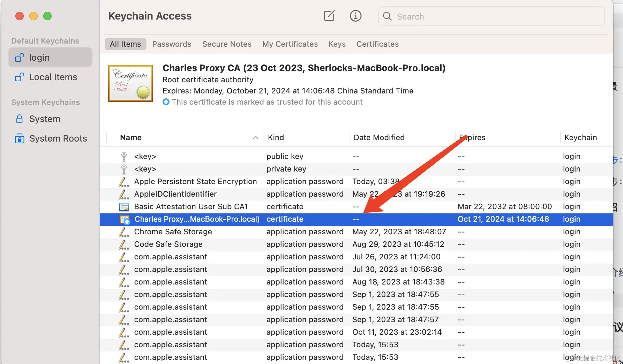Click the magnifier icon in search field
Image resolution: width=623 pixels, height=364 pixels.
[x=387, y=16]
